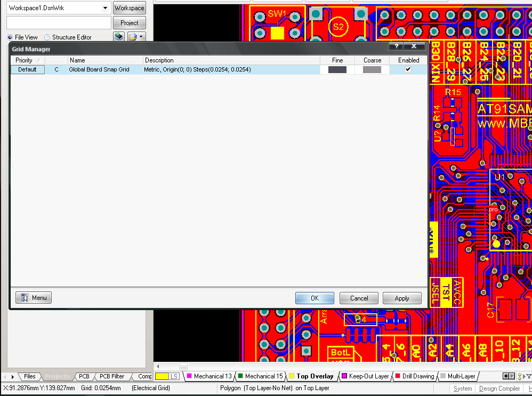The height and width of the screenshot is (396, 532).
Task: Click the Fine grid color swatch
Action: 337,69
